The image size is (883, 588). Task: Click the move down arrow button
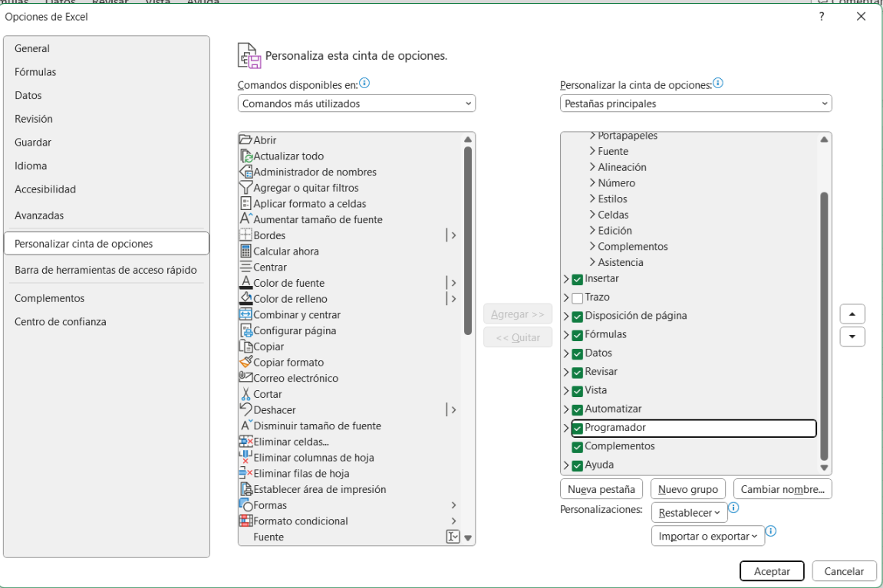852,337
